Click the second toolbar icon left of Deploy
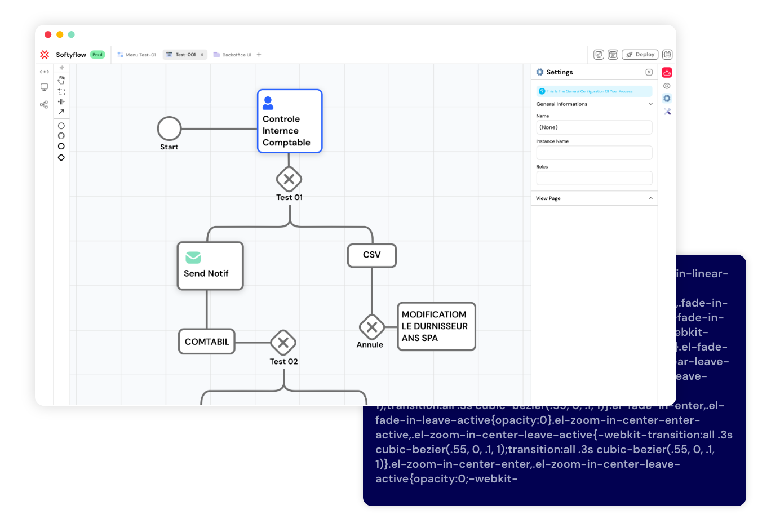Viewport: 780px width, 532px height. [613, 55]
